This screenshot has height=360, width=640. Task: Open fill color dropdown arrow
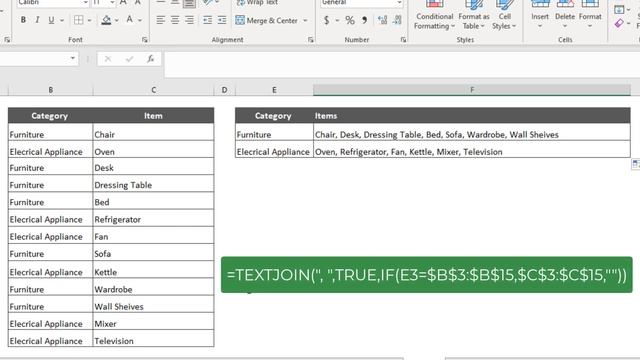tap(117, 20)
